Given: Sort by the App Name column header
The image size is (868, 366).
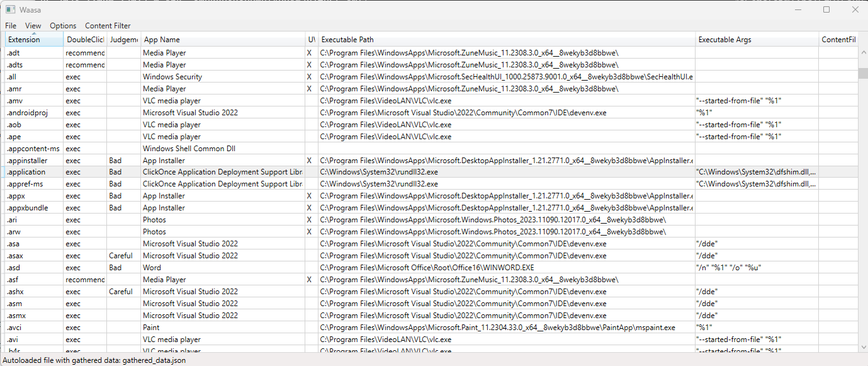Looking at the screenshot, I should tap(222, 40).
